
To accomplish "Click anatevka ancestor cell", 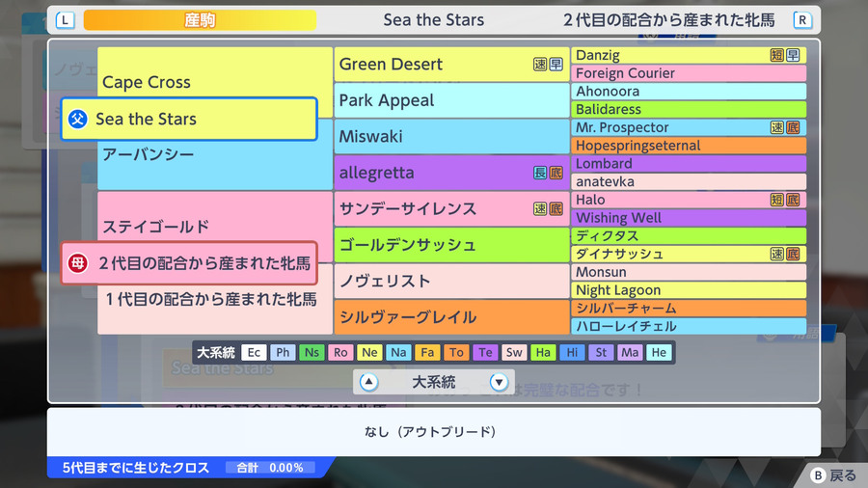I will [689, 181].
